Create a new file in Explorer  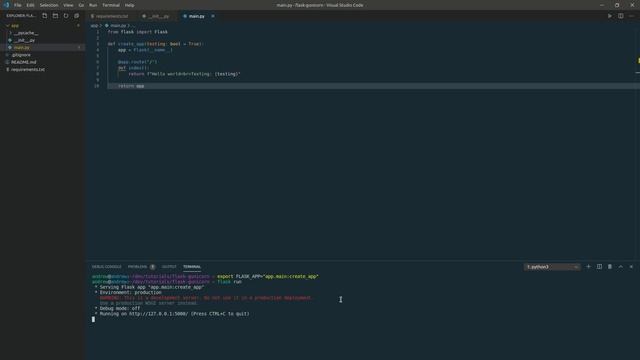(44, 16)
